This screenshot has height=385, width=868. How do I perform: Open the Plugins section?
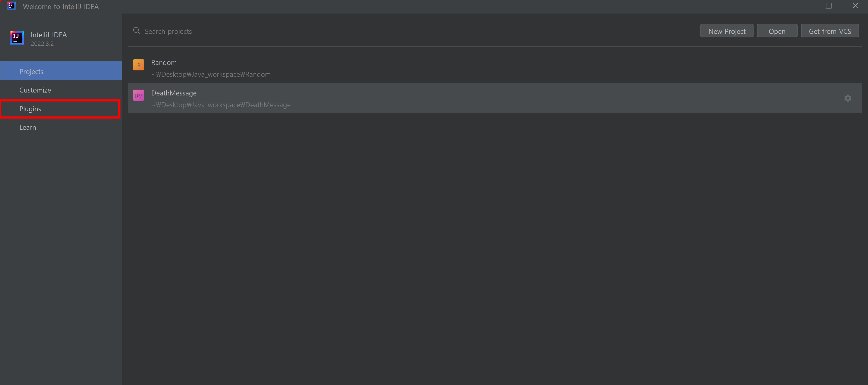coord(30,109)
